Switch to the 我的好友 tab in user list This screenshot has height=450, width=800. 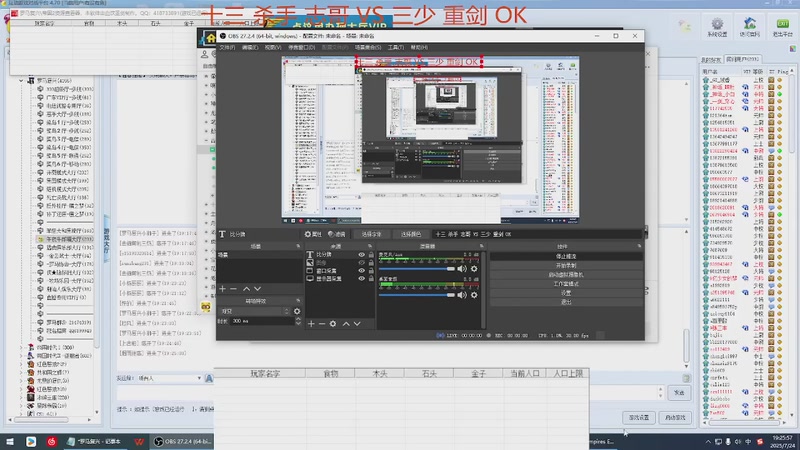(711, 60)
